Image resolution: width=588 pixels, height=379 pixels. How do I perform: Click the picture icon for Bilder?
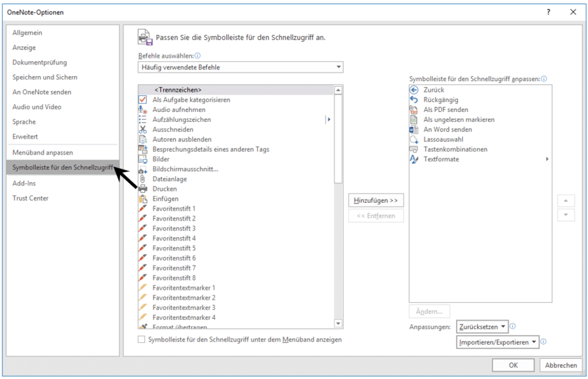click(142, 159)
